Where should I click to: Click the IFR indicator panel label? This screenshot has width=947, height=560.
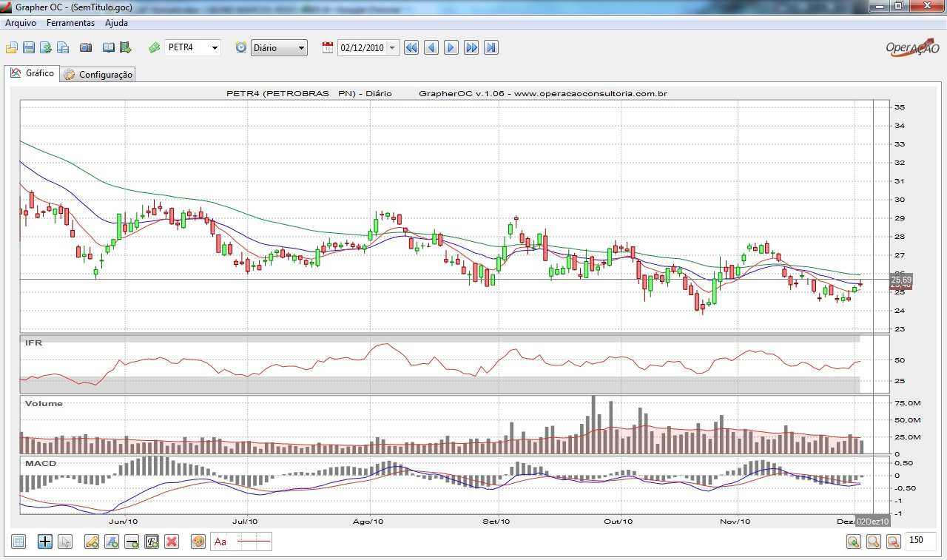pos(33,343)
